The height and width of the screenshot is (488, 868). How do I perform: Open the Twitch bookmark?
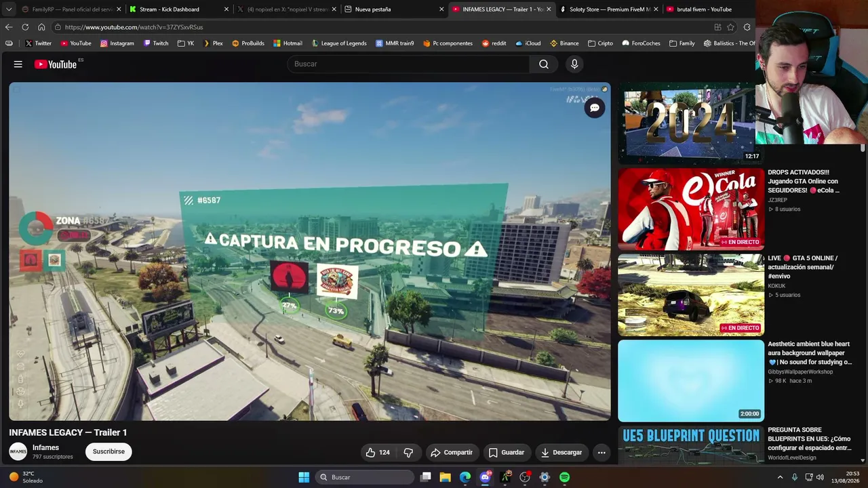[x=155, y=43]
